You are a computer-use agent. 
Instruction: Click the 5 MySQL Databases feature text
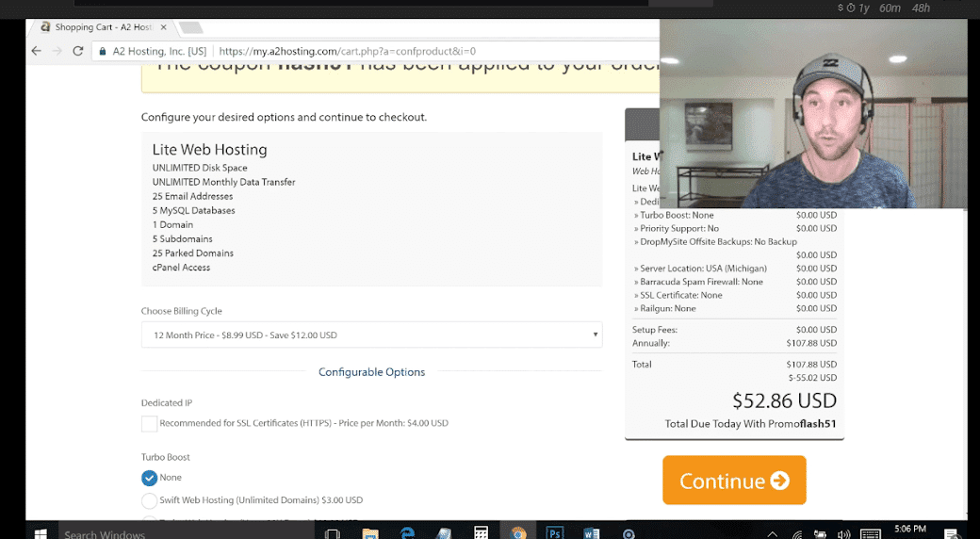[x=194, y=211]
